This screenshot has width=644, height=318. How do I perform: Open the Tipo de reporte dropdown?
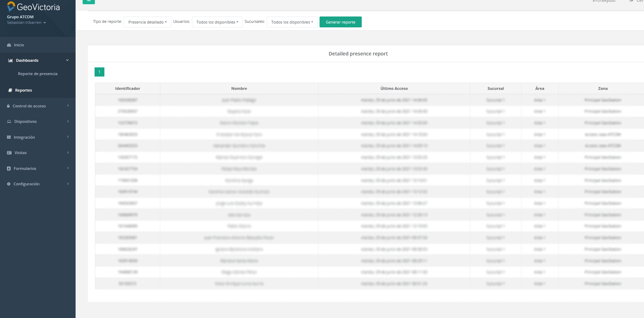pyautogui.click(x=147, y=22)
